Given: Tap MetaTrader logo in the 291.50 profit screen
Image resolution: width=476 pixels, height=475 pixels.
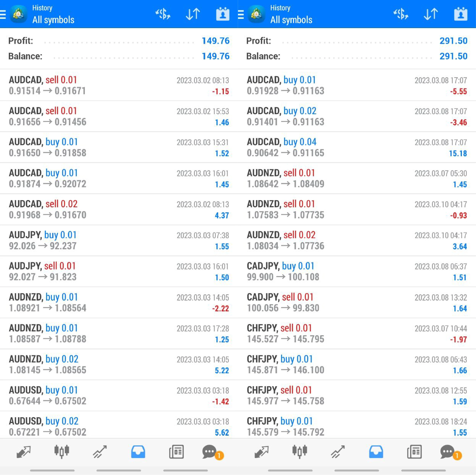Looking at the screenshot, I should (x=256, y=14).
